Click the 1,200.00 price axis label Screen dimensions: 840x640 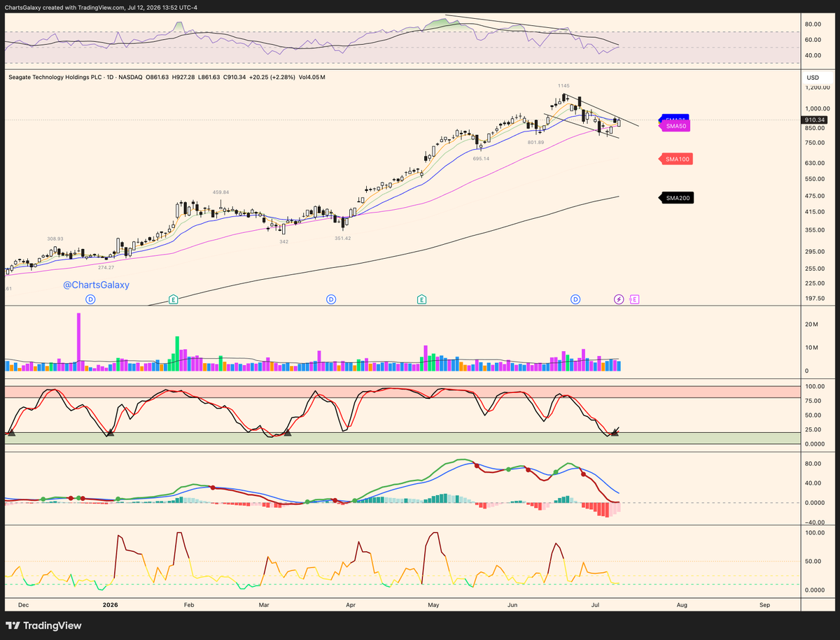tap(817, 88)
